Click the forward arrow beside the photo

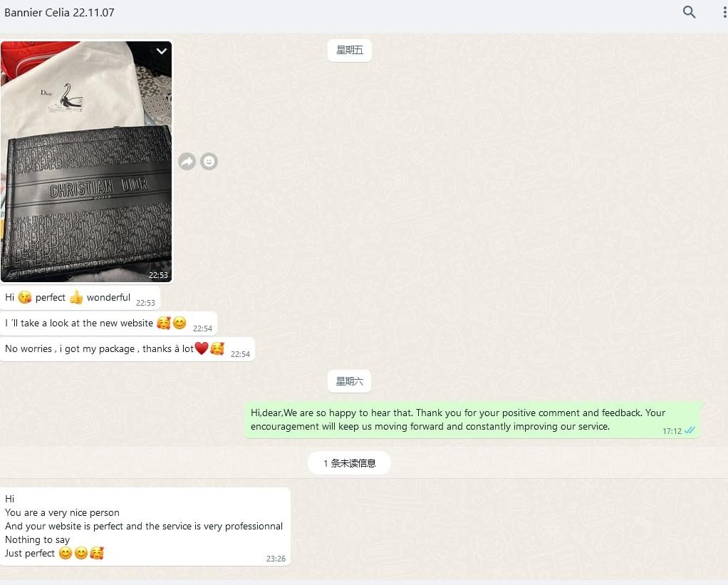[187, 162]
